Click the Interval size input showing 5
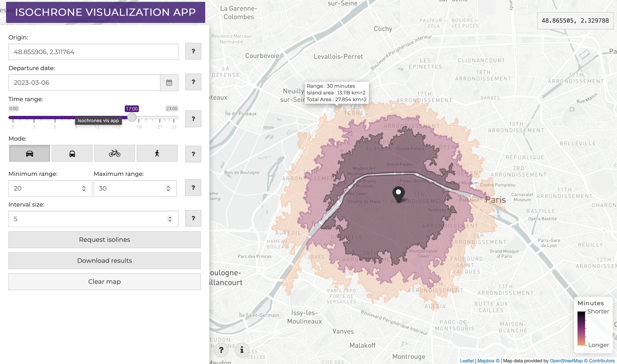 click(x=93, y=219)
